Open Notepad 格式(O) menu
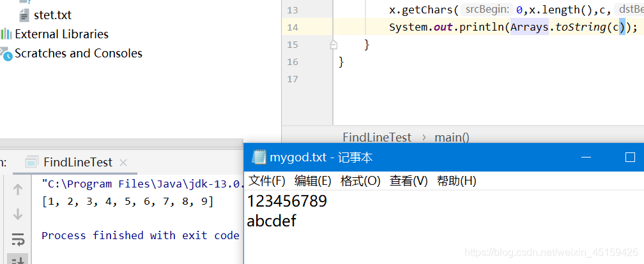This screenshot has height=264, width=644. [360, 181]
